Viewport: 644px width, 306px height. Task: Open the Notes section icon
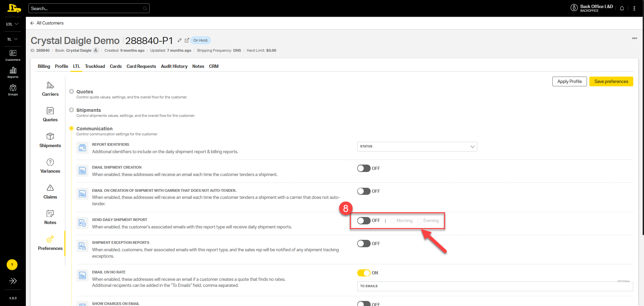[x=50, y=214]
